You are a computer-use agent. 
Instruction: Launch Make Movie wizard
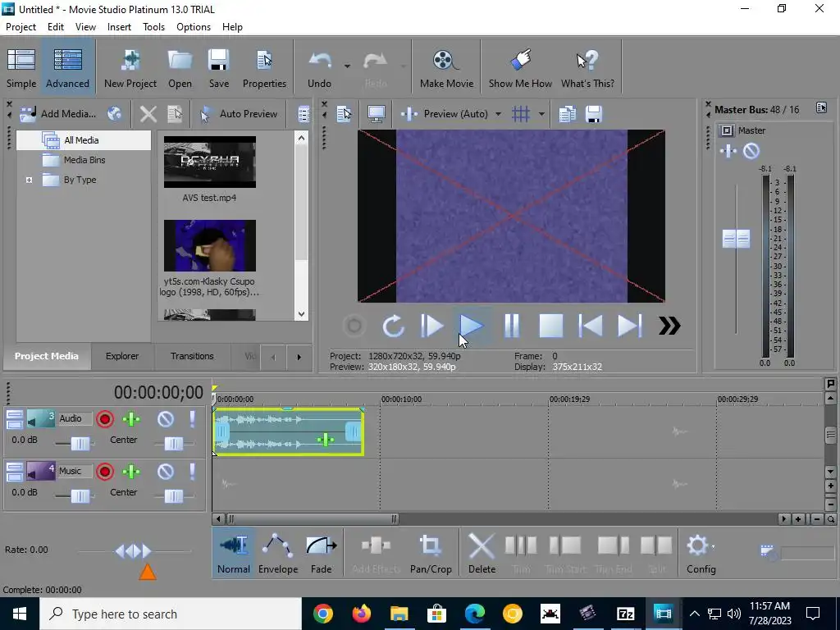point(446,68)
